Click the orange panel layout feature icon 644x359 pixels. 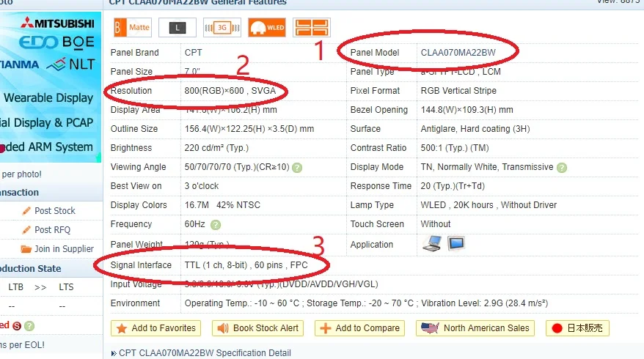point(312,28)
